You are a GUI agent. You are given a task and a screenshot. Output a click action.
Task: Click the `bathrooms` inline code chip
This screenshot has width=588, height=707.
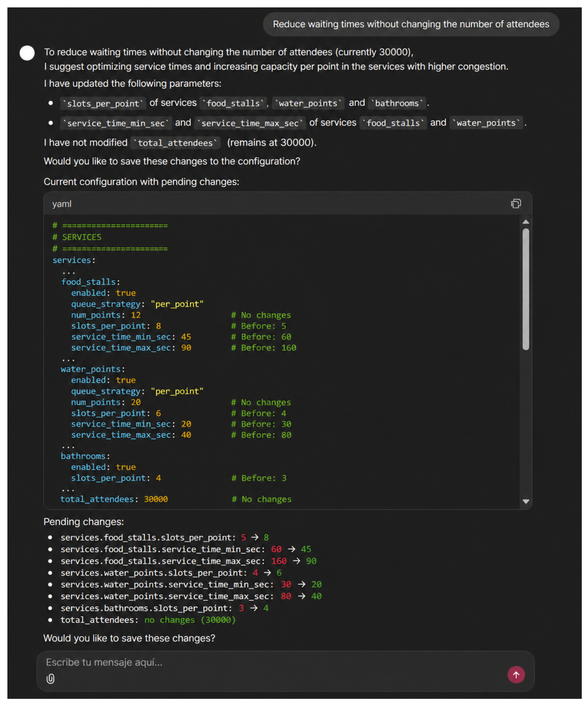pyautogui.click(x=397, y=103)
